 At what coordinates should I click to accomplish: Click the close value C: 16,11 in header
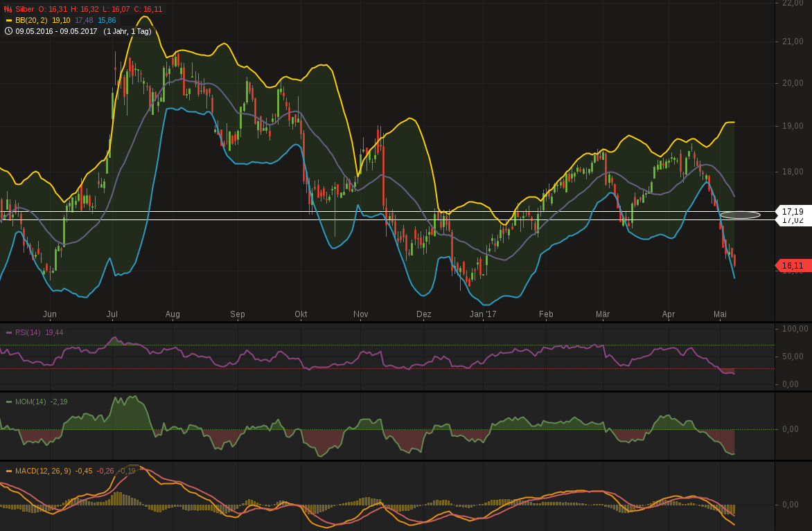click(x=147, y=9)
